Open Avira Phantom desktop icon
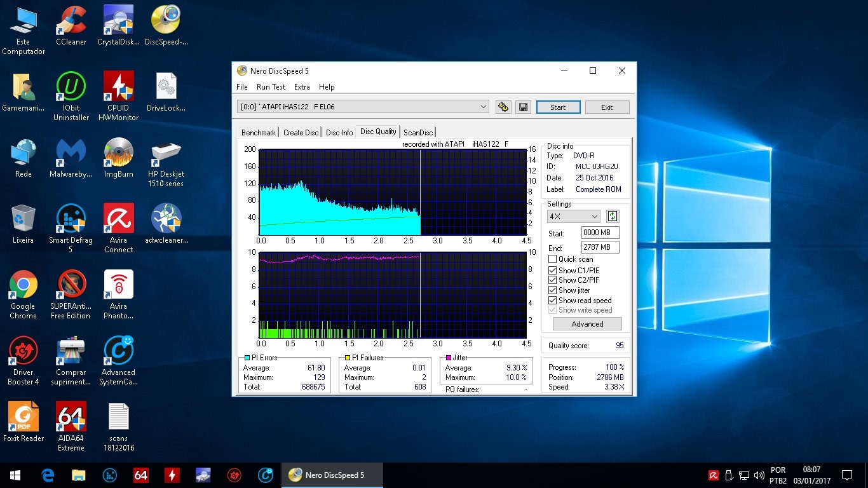868x488 pixels. [x=119, y=295]
